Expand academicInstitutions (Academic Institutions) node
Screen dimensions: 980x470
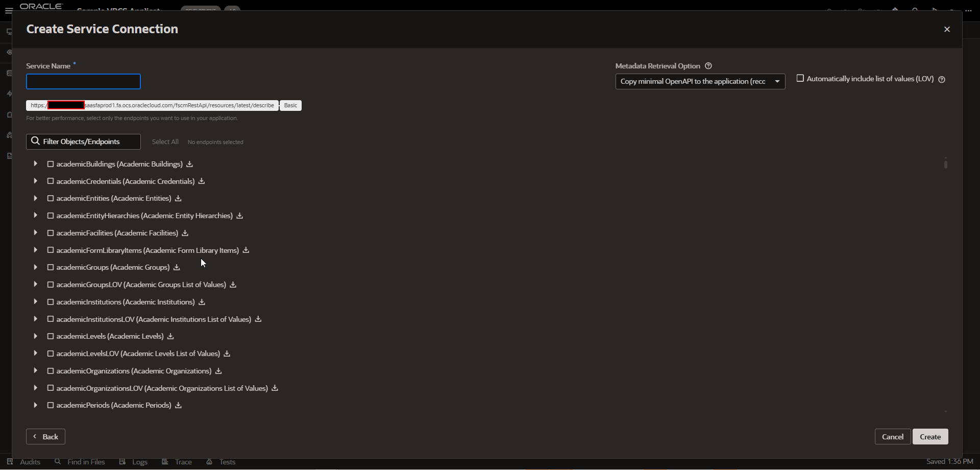point(35,302)
